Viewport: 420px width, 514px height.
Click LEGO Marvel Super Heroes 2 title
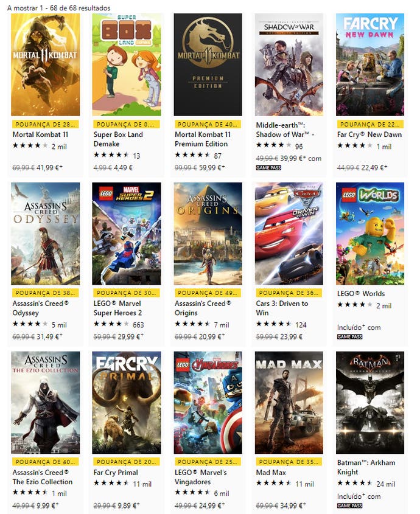[117, 308]
